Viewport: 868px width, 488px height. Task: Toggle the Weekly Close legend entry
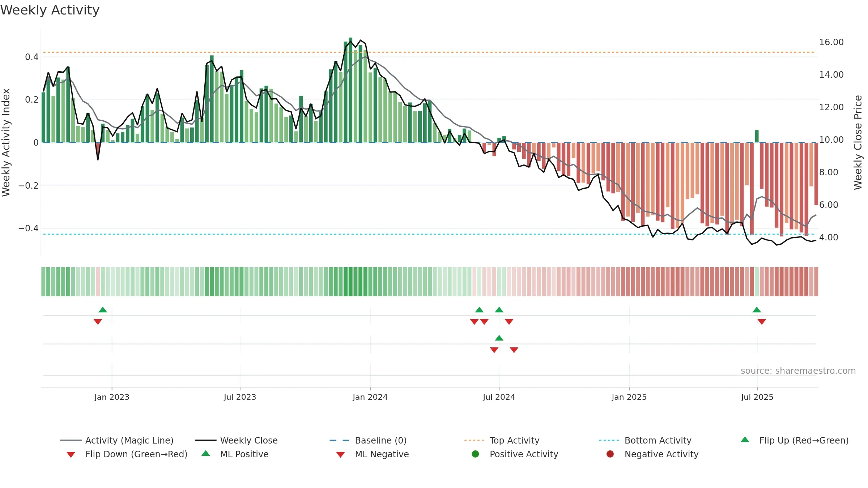point(236,440)
